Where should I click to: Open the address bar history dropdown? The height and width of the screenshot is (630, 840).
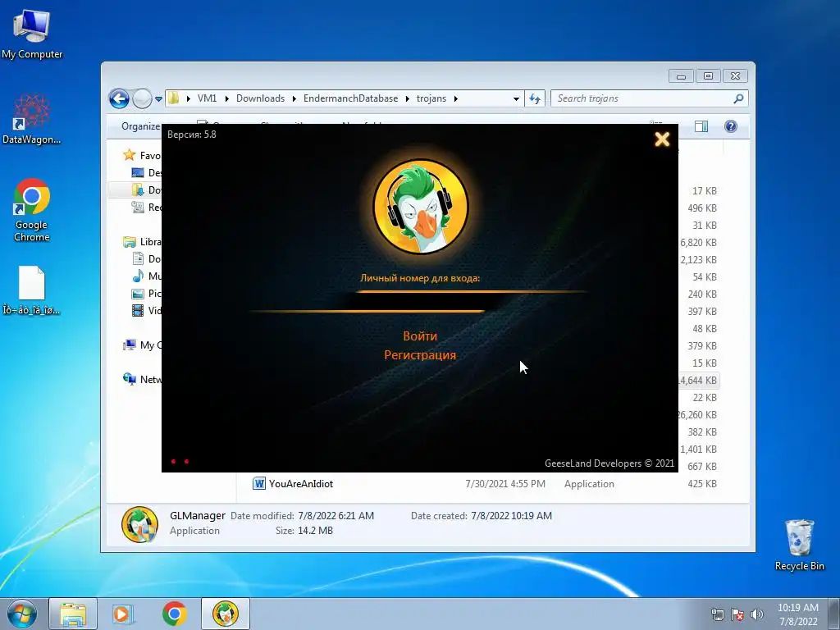tap(516, 98)
